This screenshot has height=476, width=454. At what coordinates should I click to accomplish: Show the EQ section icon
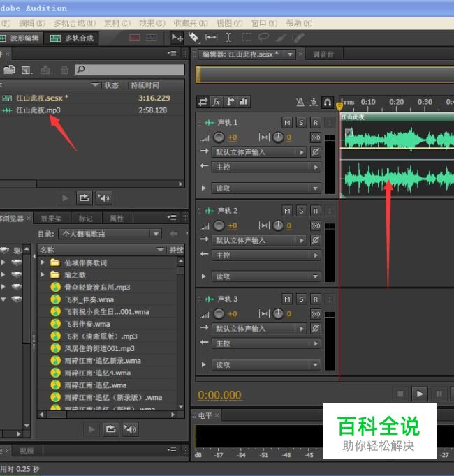click(243, 102)
